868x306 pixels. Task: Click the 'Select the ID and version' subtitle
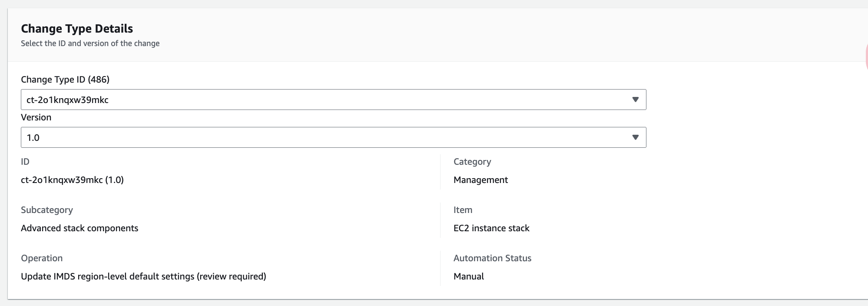pos(90,43)
